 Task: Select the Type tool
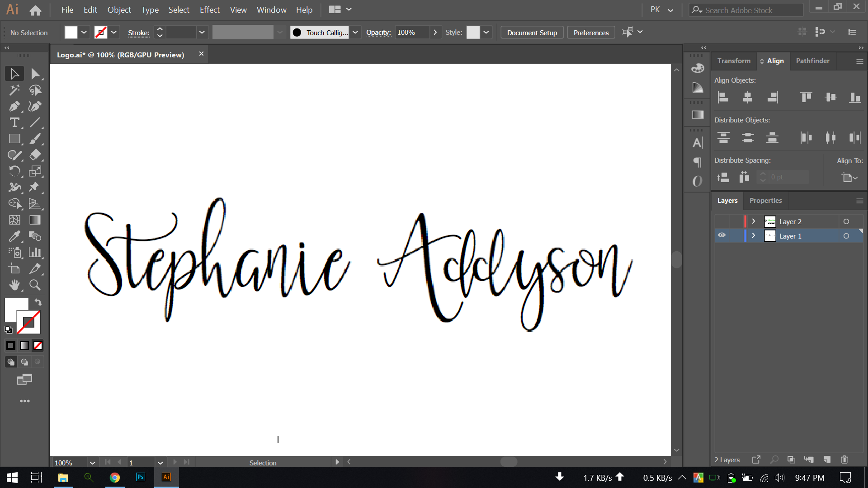(14, 122)
